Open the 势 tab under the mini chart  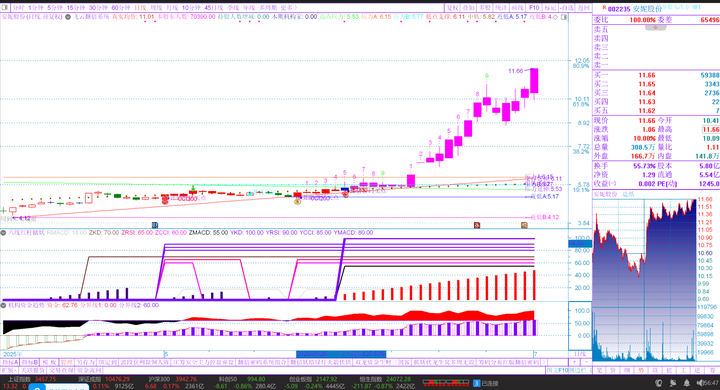click(641, 370)
